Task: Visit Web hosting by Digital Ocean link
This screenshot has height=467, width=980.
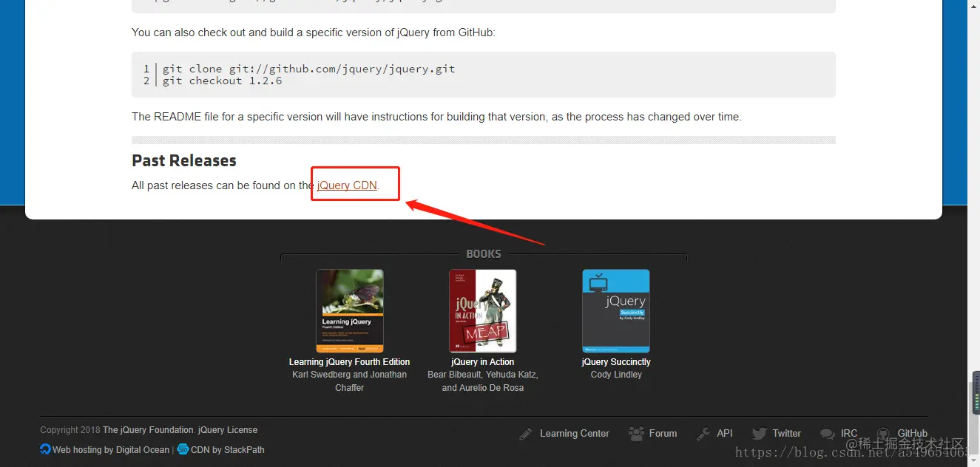Action: click(111, 450)
